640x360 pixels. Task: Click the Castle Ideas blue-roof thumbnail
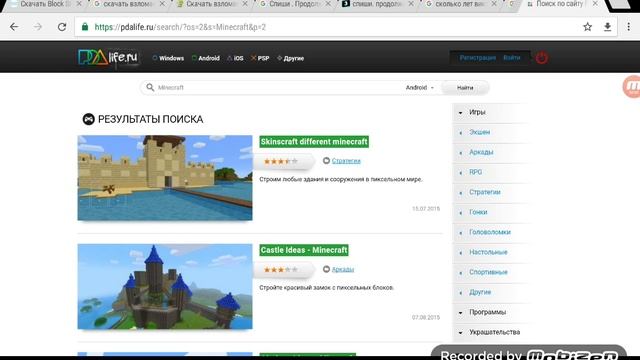[165, 287]
